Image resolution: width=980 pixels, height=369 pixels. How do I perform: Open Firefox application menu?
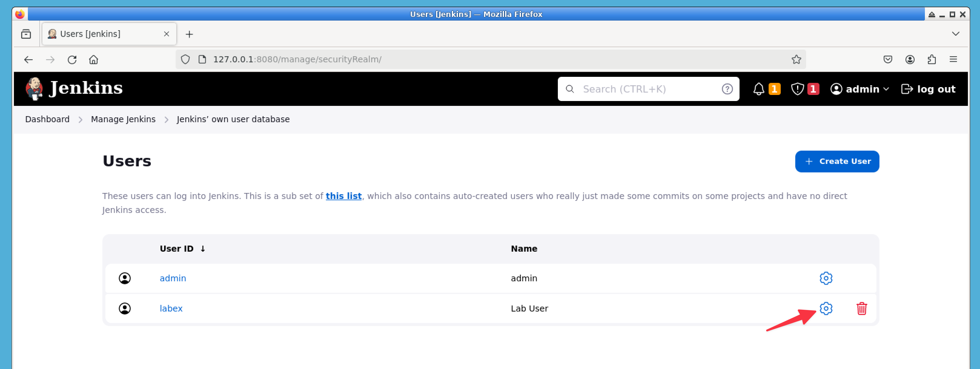point(953,59)
